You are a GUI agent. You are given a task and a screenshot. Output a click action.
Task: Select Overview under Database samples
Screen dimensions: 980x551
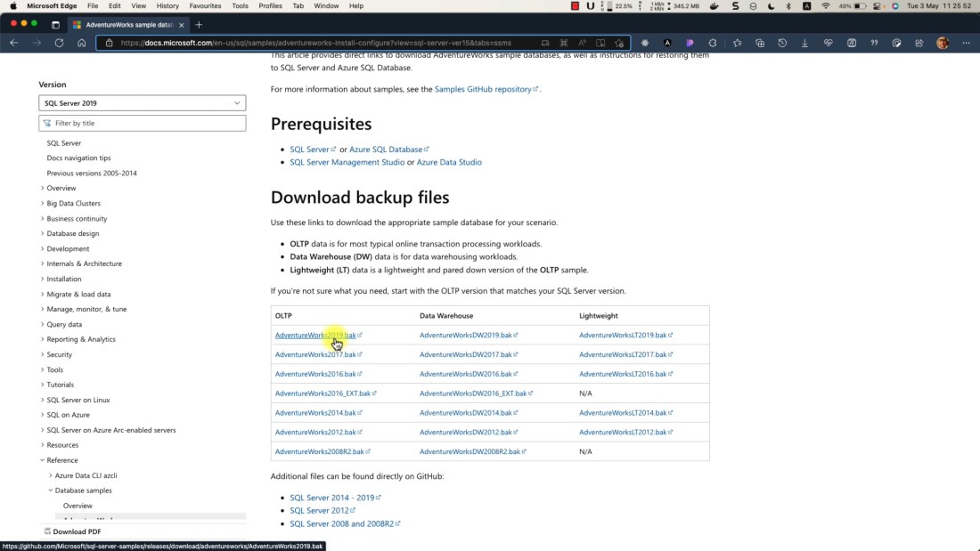[x=78, y=506]
